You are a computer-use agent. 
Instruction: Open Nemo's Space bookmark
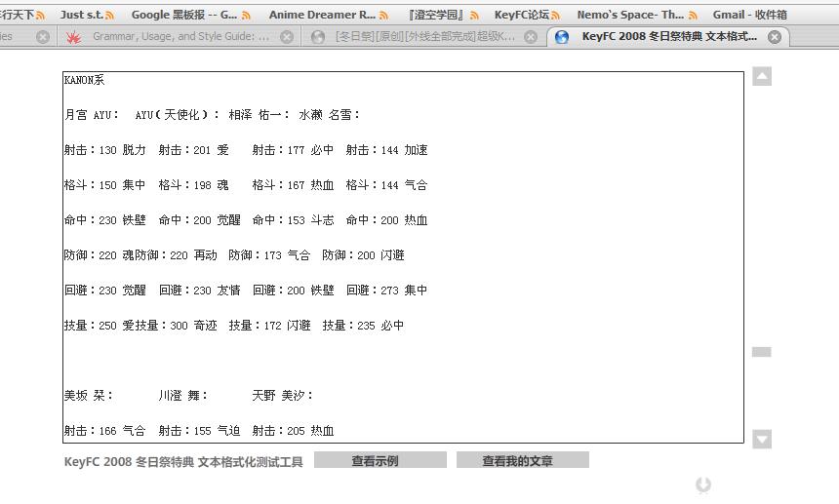[630, 15]
